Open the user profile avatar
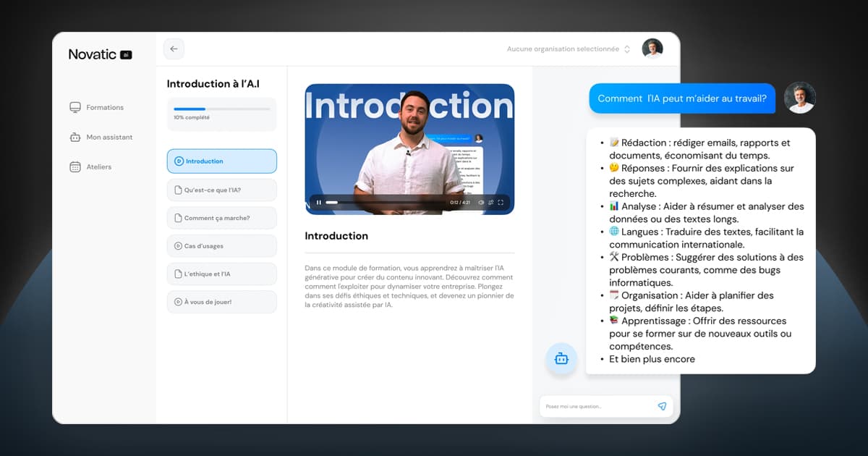The width and height of the screenshot is (868, 456). tap(652, 48)
